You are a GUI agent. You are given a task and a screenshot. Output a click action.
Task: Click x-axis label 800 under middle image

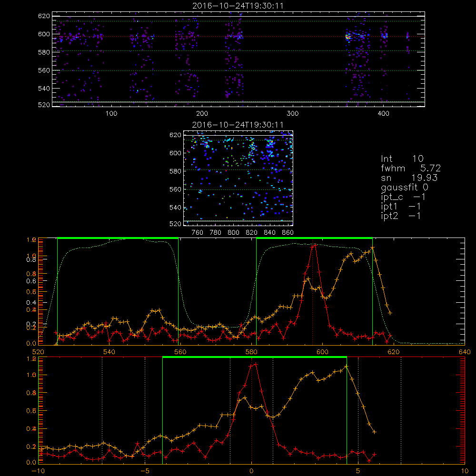pyautogui.click(x=233, y=233)
